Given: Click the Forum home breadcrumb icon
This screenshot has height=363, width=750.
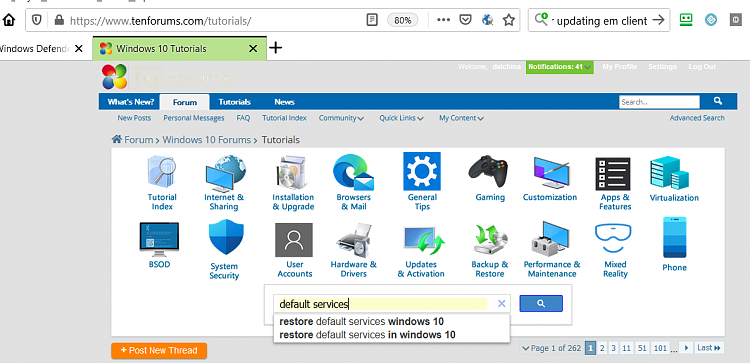Looking at the screenshot, I should 117,139.
